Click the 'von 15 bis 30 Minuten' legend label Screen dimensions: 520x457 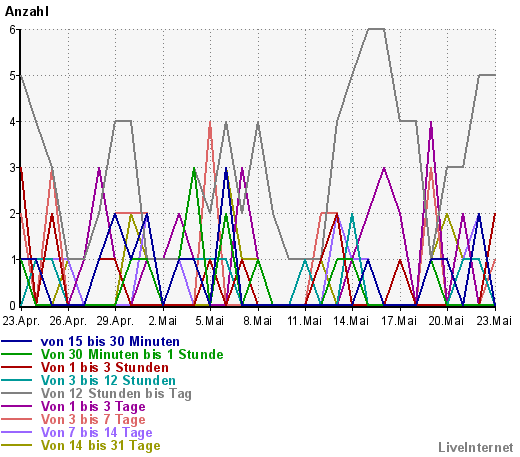coord(110,341)
